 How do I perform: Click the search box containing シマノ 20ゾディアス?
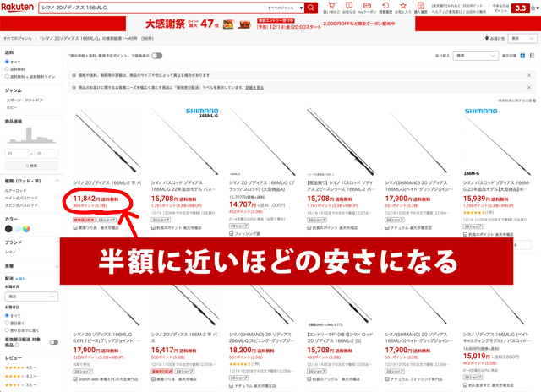pos(152,8)
